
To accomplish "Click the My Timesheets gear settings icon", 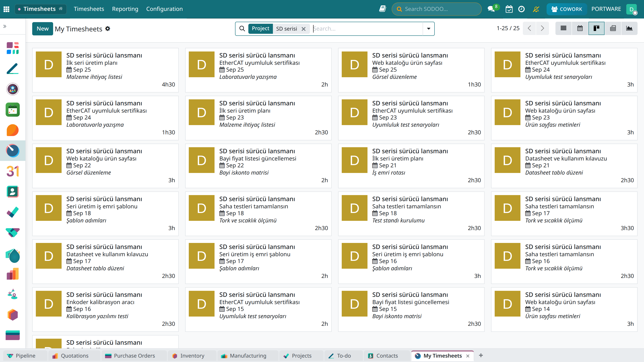I will click(107, 29).
